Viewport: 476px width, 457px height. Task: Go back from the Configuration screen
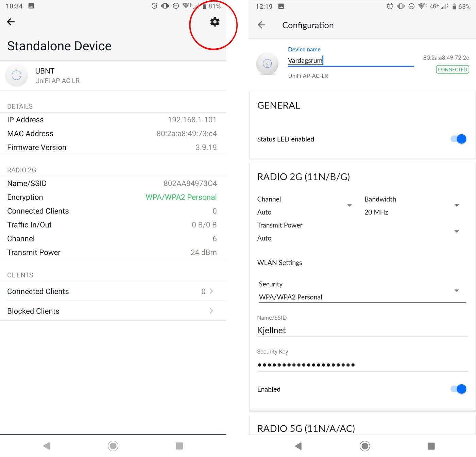pos(261,25)
